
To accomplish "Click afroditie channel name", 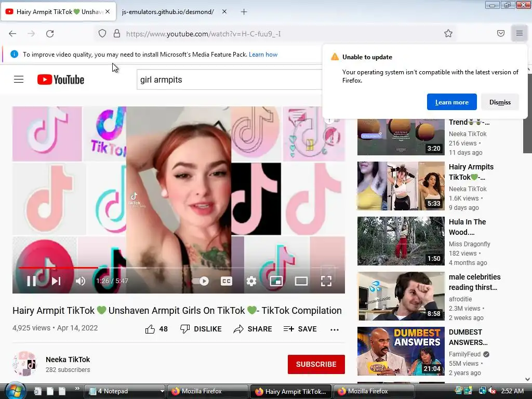I will [x=460, y=299].
